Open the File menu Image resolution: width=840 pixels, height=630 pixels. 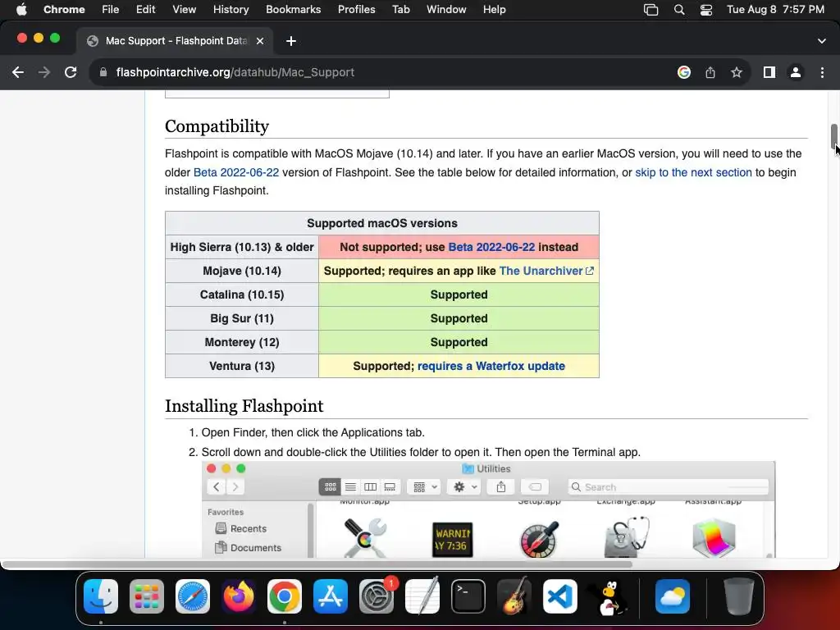click(x=111, y=10)
